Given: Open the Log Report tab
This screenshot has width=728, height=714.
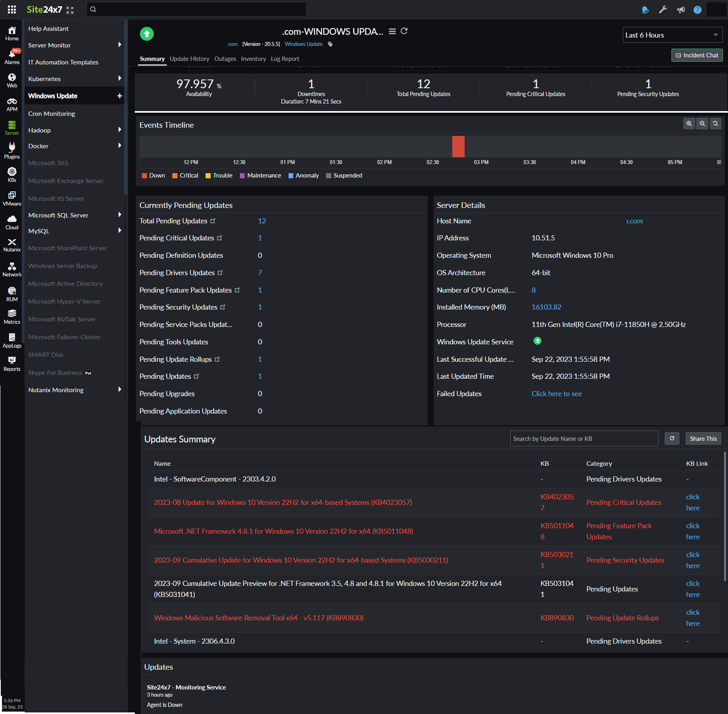Looking at the screenshot, I should point(285,59).
